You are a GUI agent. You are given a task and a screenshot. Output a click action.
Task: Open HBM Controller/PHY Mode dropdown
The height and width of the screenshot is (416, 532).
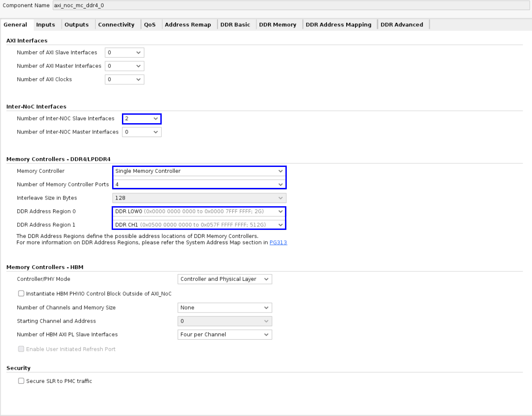point(225,279)
